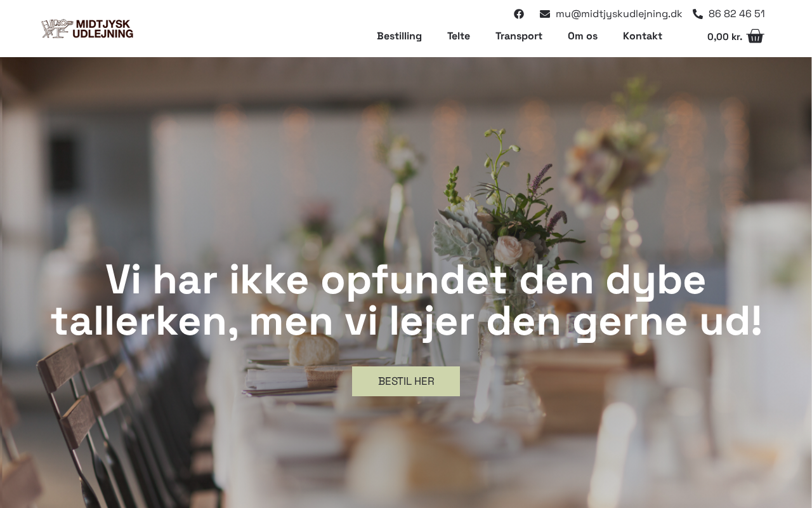Click the mu@midtjyskudlejning.dk email link

click(x=619, y=14)
